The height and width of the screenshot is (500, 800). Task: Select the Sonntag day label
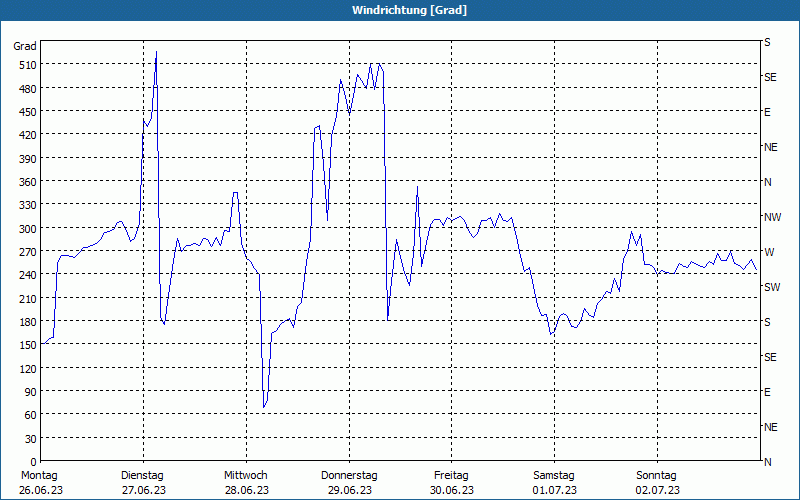coord(656,476)
